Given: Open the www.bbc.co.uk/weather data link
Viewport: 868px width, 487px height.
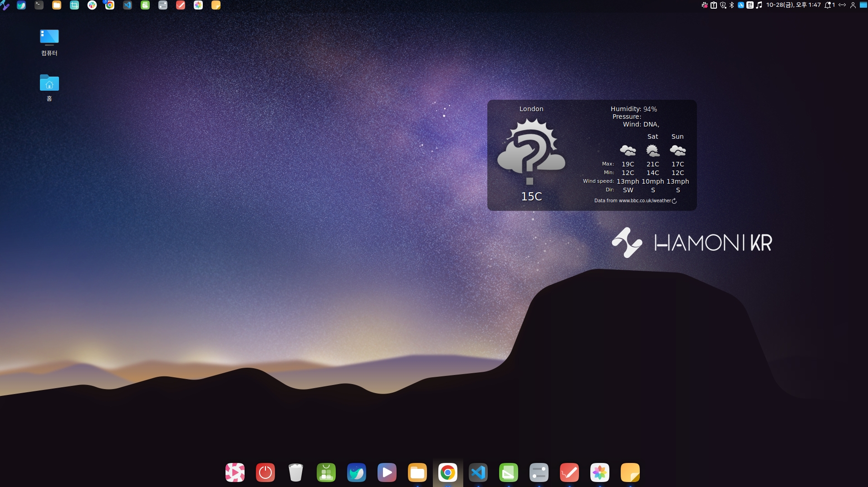Looking at the screenshot, I should tap(645, 201).
